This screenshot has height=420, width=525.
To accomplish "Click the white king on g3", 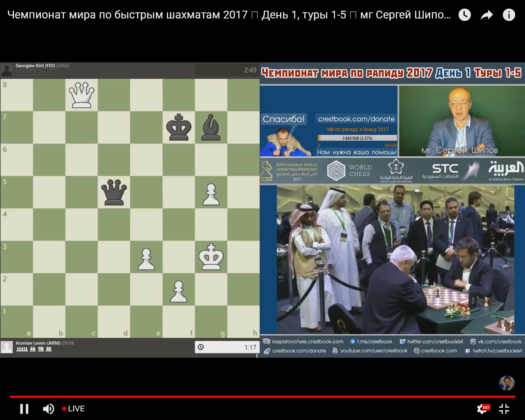I will (x=211, y=257).
